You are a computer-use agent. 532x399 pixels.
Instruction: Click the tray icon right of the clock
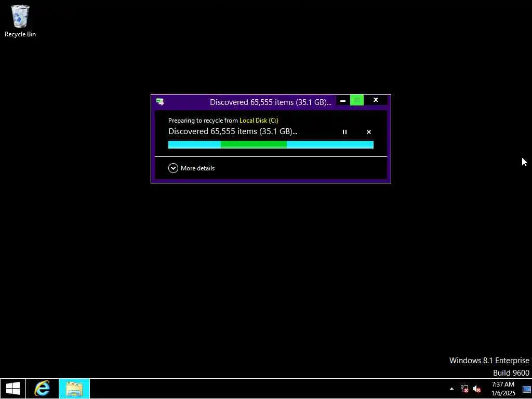(x=527, y=389)
